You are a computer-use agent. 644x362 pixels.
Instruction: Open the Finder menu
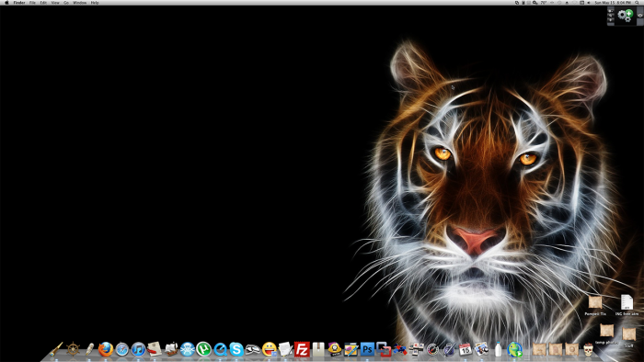click(x=19, y=3)
